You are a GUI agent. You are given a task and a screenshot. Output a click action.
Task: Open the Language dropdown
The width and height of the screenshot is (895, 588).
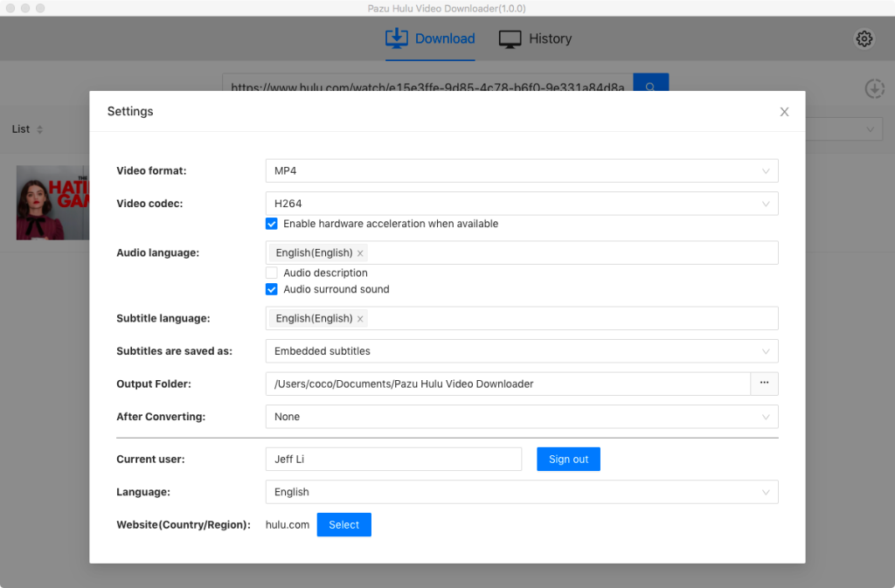click(x=522, y=492)
